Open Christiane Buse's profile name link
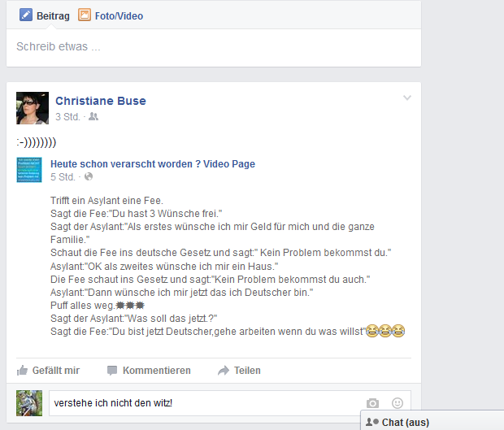504x430 pixels. click(101, 101)
